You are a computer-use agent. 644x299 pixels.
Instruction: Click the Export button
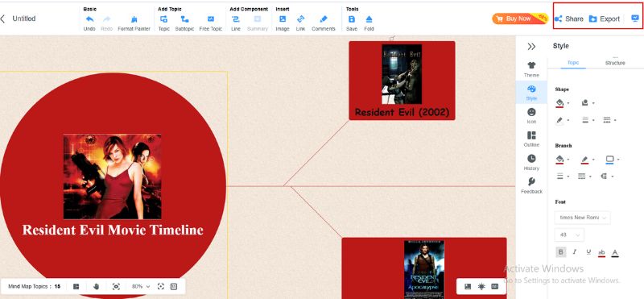(x=605, y=19)
